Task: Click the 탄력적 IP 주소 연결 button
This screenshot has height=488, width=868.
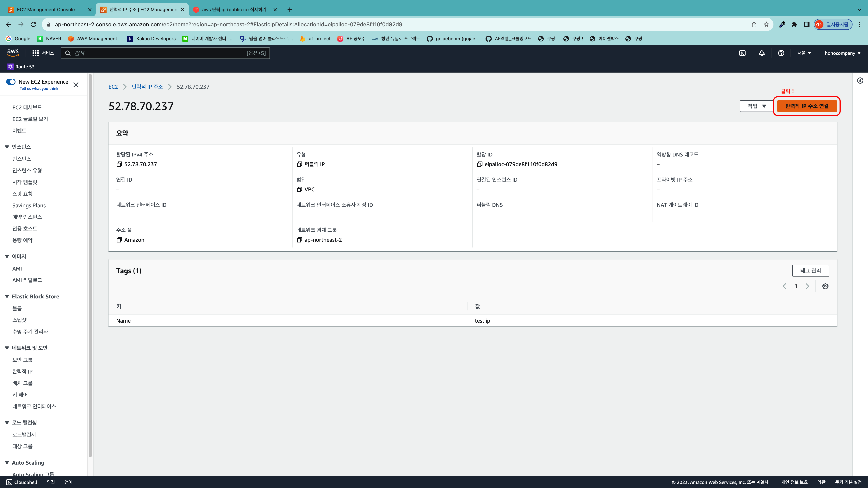Action: [x=807, y=106]
